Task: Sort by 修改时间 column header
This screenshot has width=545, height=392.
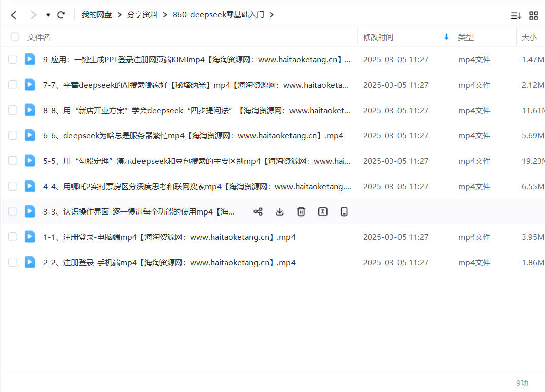Action: point(378,37)
